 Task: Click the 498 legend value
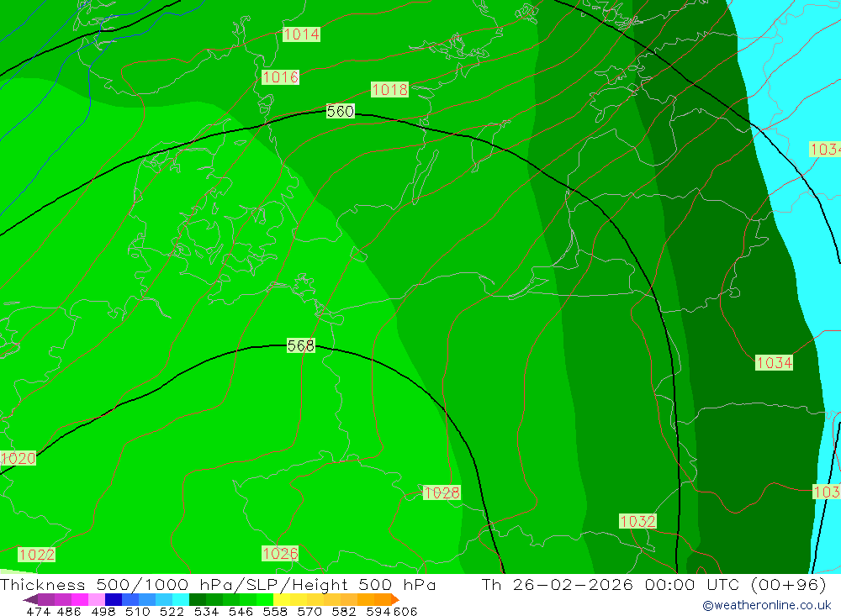pyautogui.click(x=103, y=612)
